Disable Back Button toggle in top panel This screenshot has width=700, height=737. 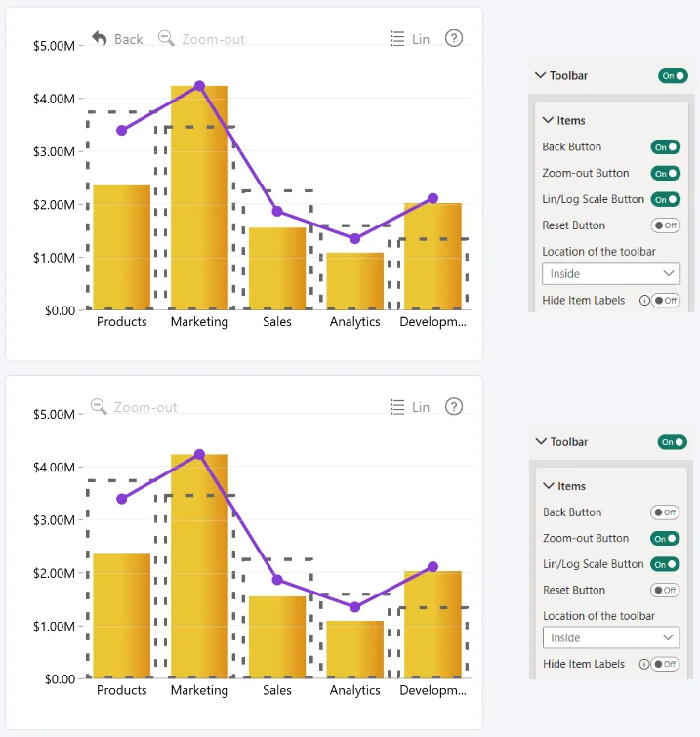pos(666,147)
